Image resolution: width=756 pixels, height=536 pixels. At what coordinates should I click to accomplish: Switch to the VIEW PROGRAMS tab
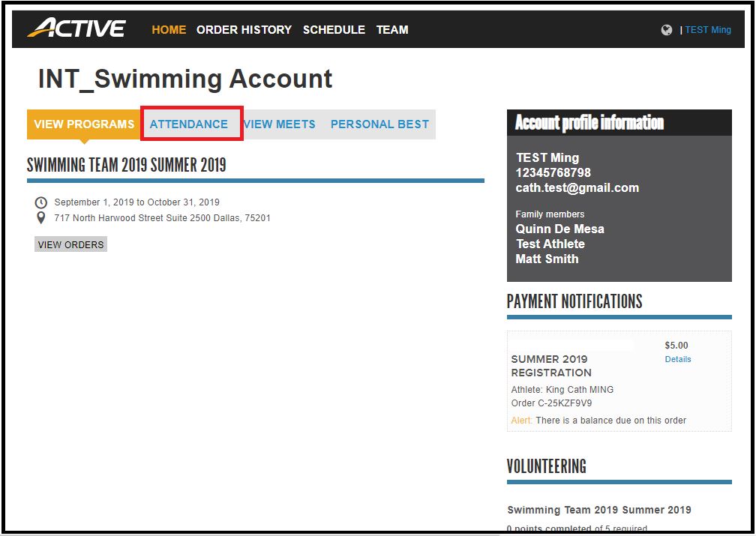point(84,124)
